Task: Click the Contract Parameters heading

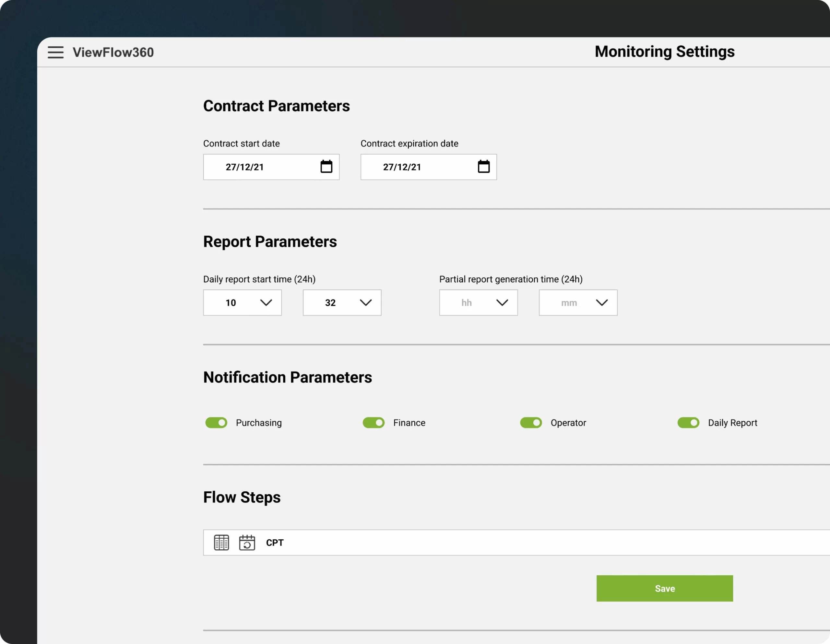Action: pyautogui.click(x=276, y=106)
